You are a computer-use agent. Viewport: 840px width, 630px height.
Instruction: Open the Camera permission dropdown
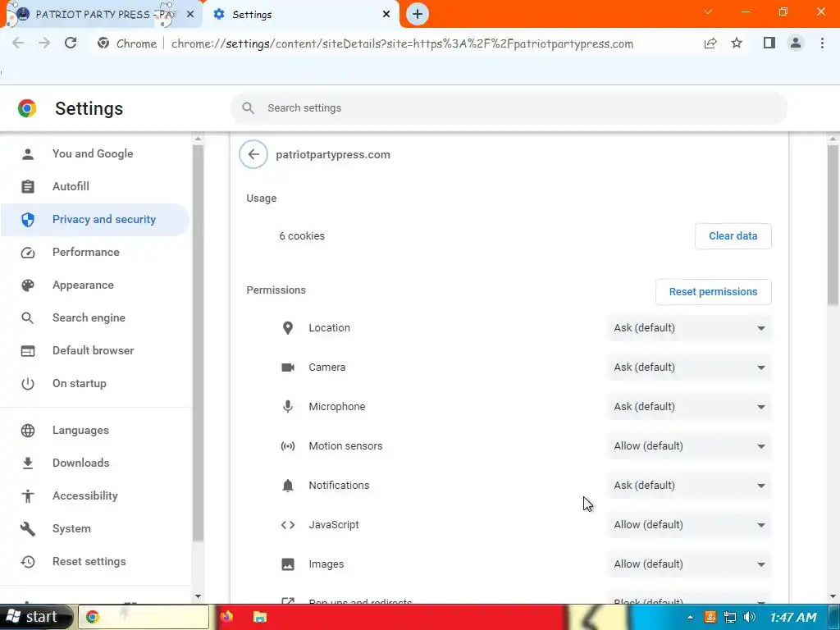coord(689,367)
